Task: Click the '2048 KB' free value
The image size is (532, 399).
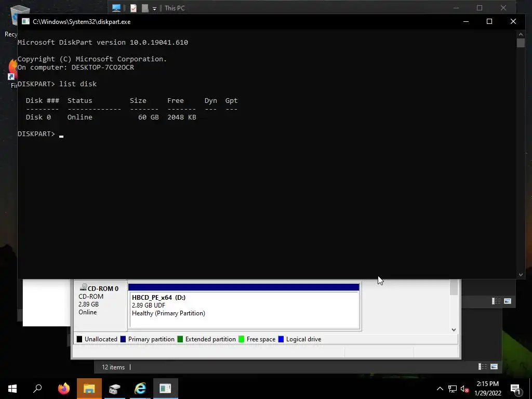Action: coord(181,117)
